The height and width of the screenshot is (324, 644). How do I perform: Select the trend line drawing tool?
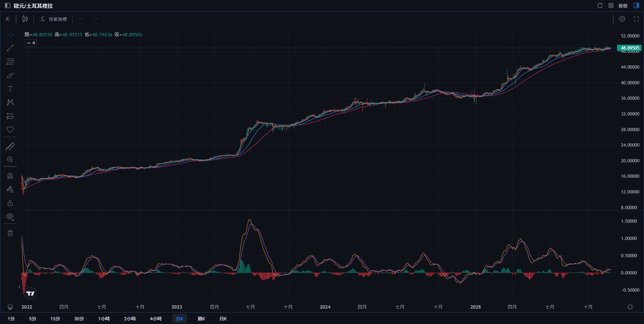click(10, 48)
